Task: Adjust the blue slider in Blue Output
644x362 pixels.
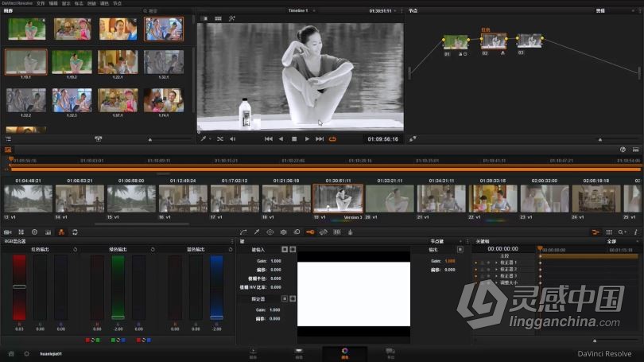Action: (216, 286)
